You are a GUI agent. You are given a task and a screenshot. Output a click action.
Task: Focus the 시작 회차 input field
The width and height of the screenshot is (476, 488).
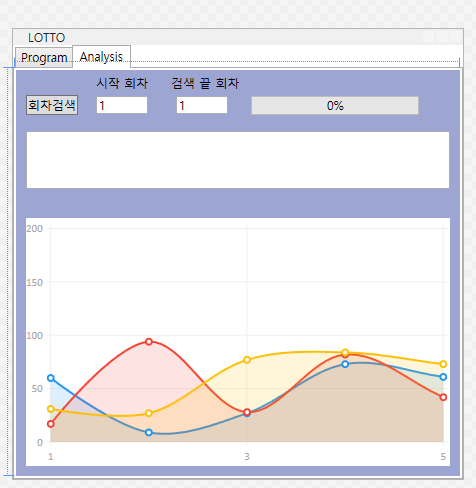pyautogui.click(x=122, y=105)
